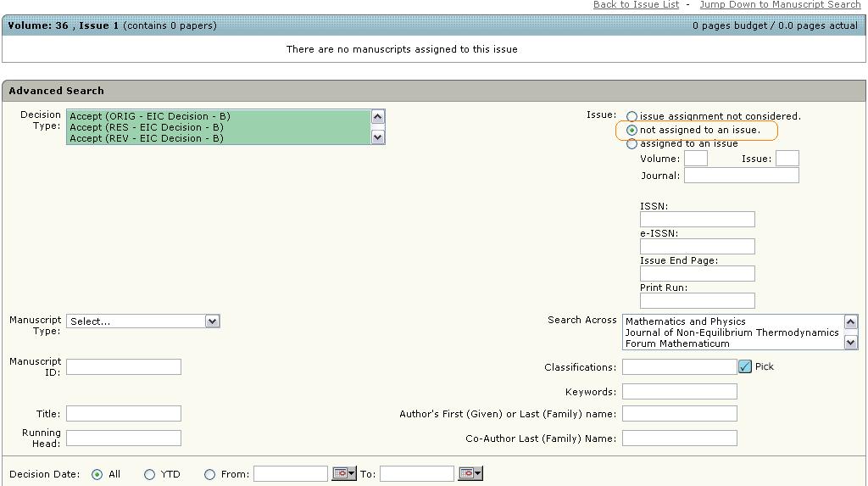Jump Down to Manuscript Search link
Screen dimensions: 868x486
coord(780,5)
